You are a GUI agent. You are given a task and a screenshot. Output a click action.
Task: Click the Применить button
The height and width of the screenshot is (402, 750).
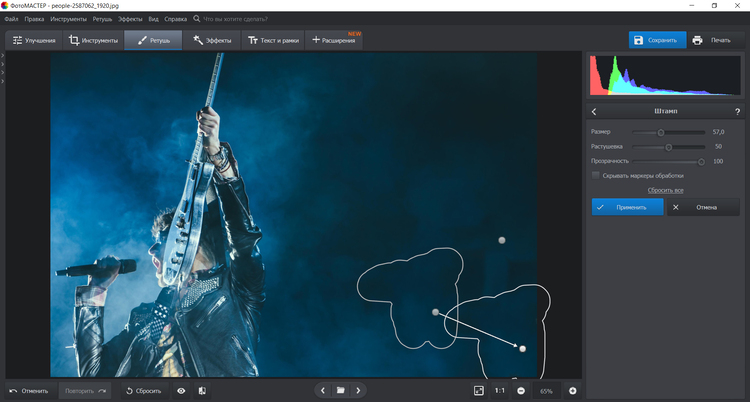pyautogui.click(x=626, y=207)
